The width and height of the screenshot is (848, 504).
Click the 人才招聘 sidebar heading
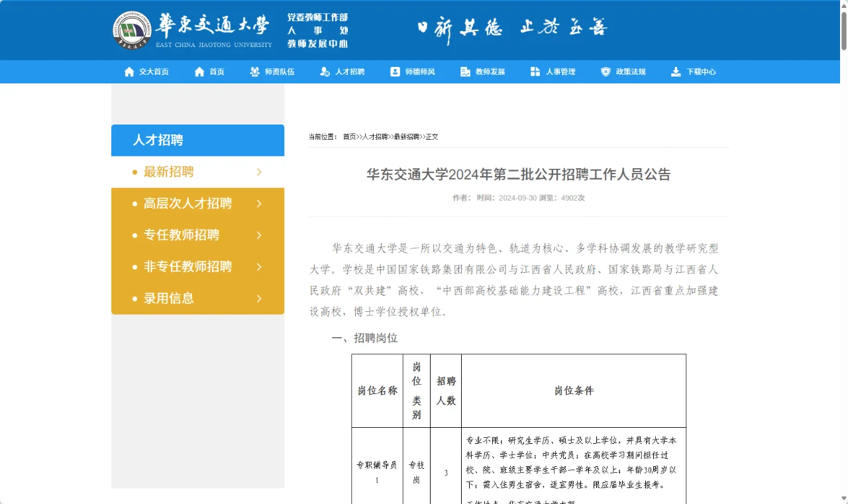click(158, 140)
